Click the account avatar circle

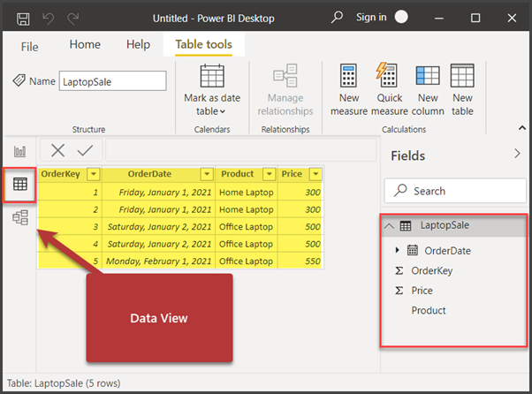coord(401,17)
